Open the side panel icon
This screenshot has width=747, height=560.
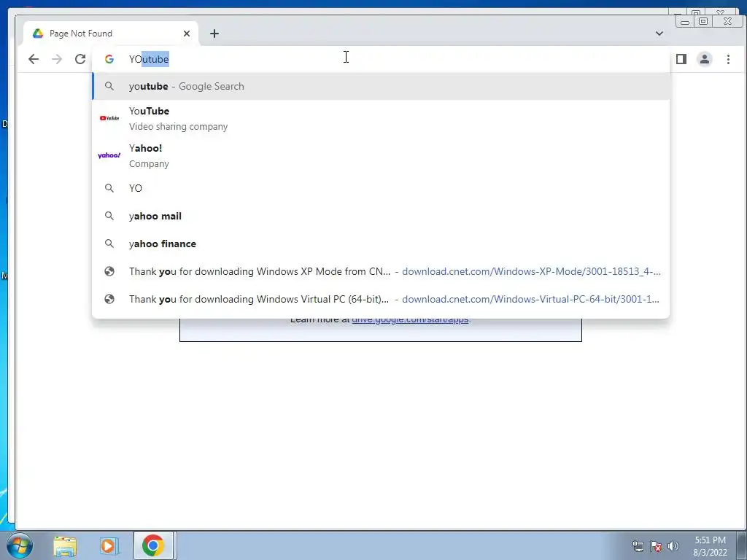pos(681,59)
